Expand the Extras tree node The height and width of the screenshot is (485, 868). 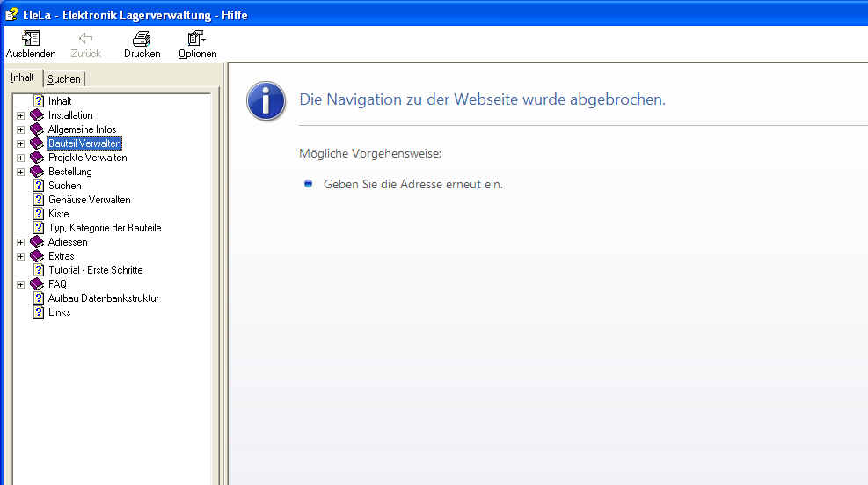(20, 257)
